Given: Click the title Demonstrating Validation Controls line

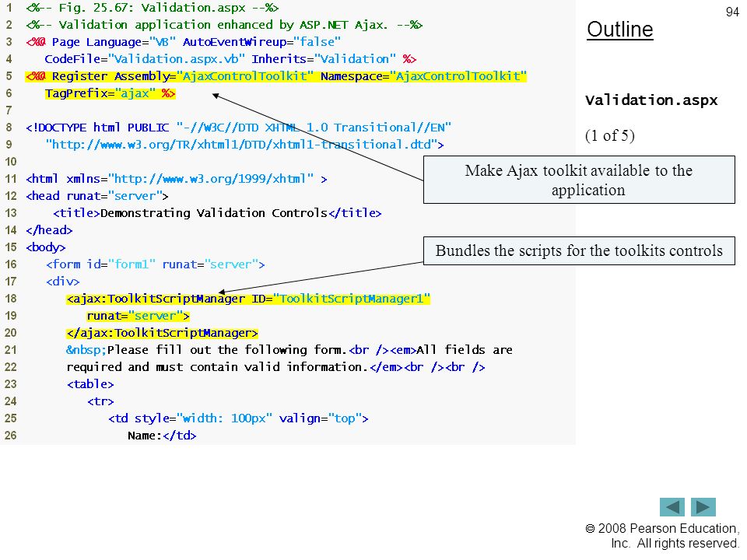Looking at the screenshot, I should tap(217, 213).
